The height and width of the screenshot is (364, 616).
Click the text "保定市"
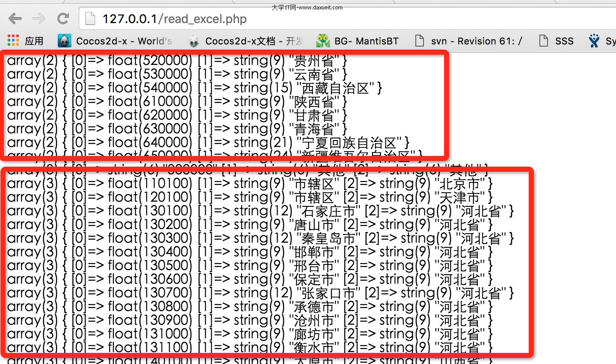(314, 279)
